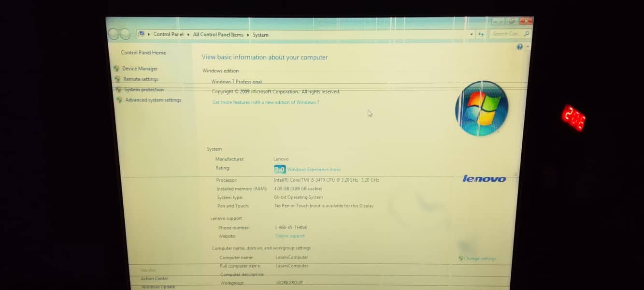The image size is (644, 290).
Task: Click the Change settings shield icon
Action: 460,259
